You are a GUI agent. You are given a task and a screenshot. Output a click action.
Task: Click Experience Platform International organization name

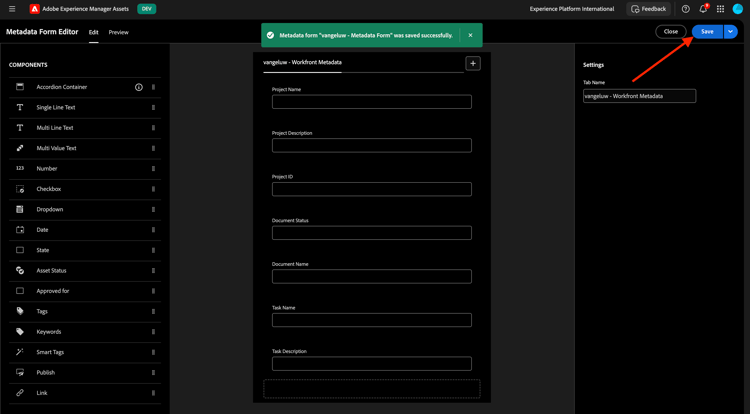click(x=572, y=9)
